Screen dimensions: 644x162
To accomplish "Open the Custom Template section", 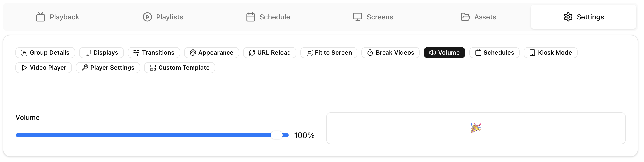I will point(180,68).
